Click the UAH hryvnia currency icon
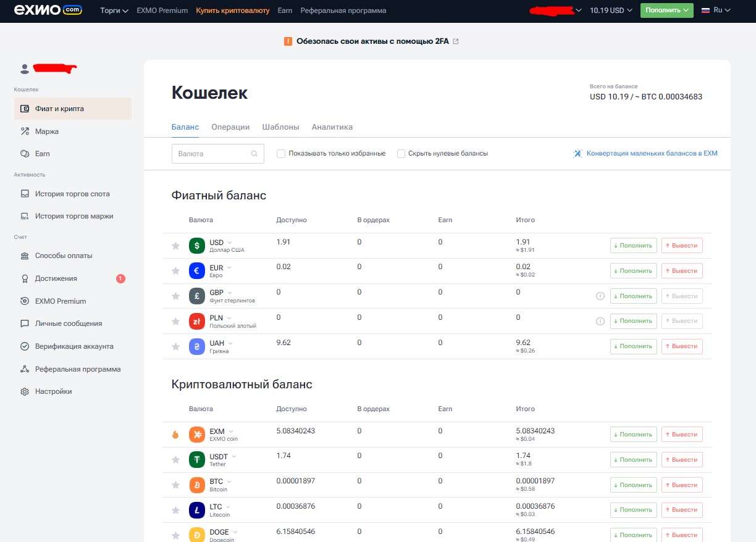This screenshot has width=756, height=542. point(197,346)
